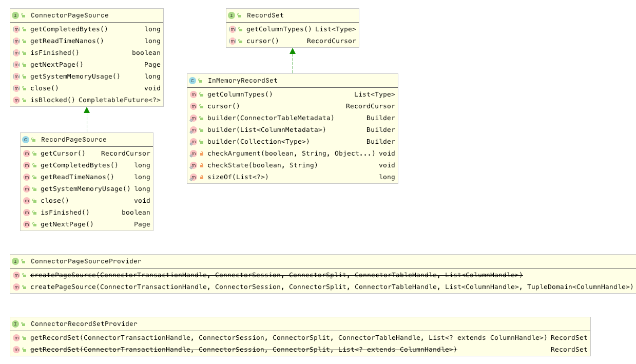The width and height of the screenshot is (636, 364).
Task: Select createPageSource method with TupleDomain parameter
Action: [332, 287]
